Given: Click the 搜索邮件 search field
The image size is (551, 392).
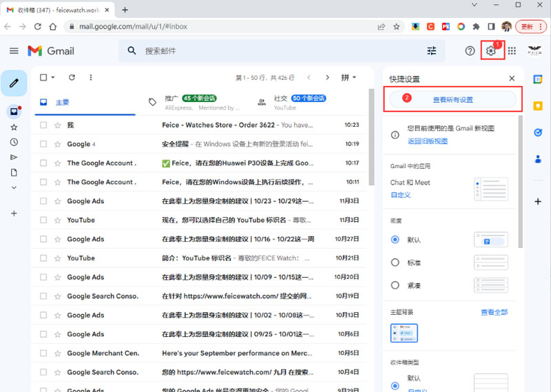Looking at the screenshot, I should pyautogui.click(x=281, y=51).
